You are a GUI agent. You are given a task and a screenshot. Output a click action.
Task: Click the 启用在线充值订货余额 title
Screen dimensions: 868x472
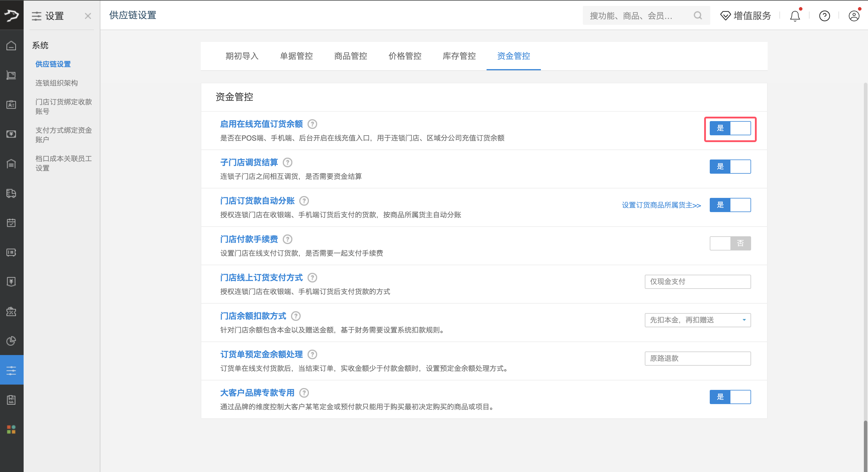[262, 124]
